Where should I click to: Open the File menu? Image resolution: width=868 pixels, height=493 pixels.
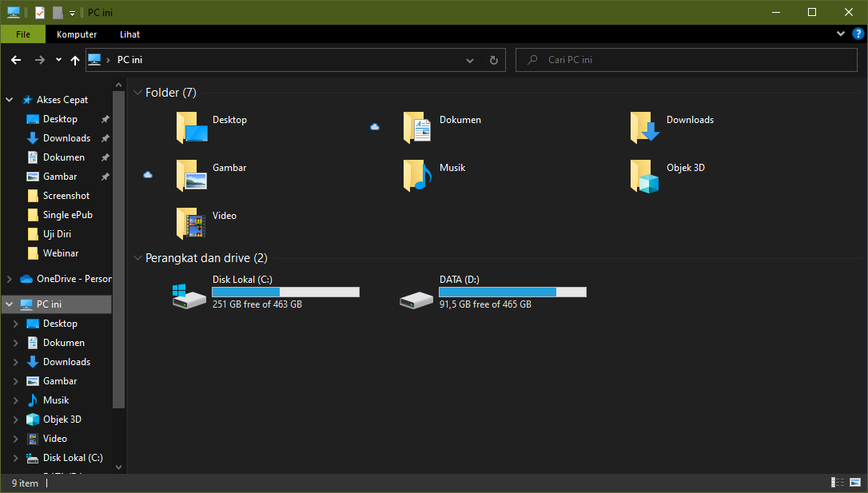(x=23, y=34)
